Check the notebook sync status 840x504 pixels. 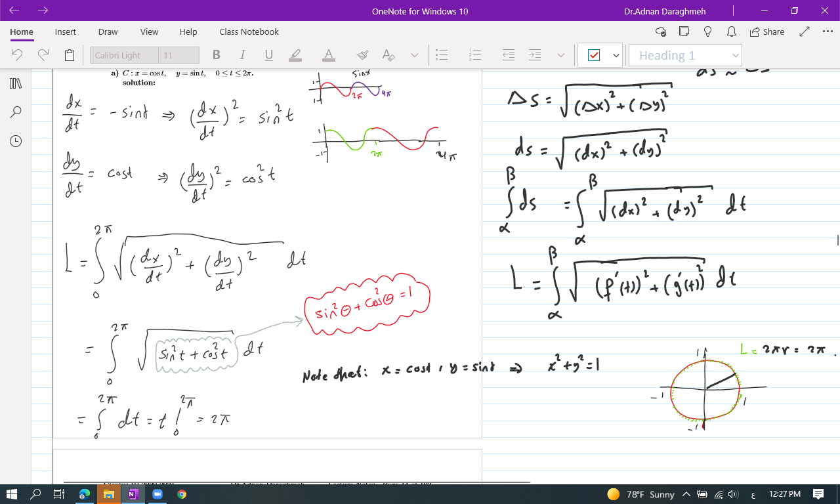[661, 31]
